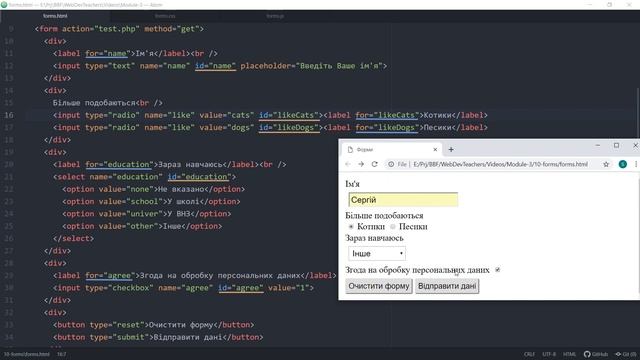Click id="agree" attribute in the code
640x360 pixels.
pyautogui.click(x=240, y=288)
